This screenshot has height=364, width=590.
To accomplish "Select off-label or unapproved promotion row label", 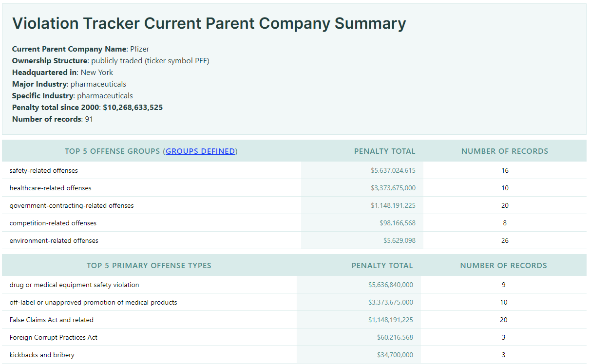I will tap(94, 303).
